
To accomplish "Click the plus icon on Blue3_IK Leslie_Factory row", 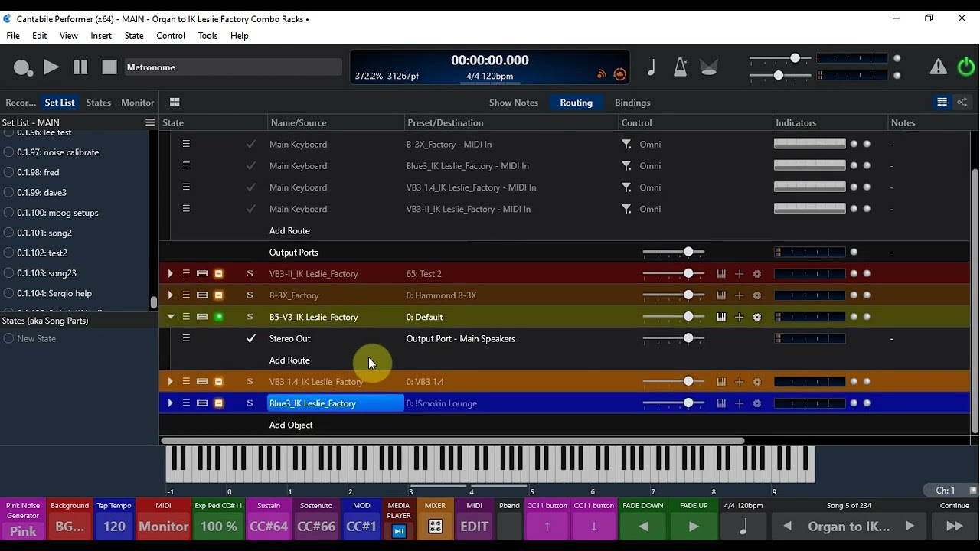I will pyautogui.click(x=739, y=403).
